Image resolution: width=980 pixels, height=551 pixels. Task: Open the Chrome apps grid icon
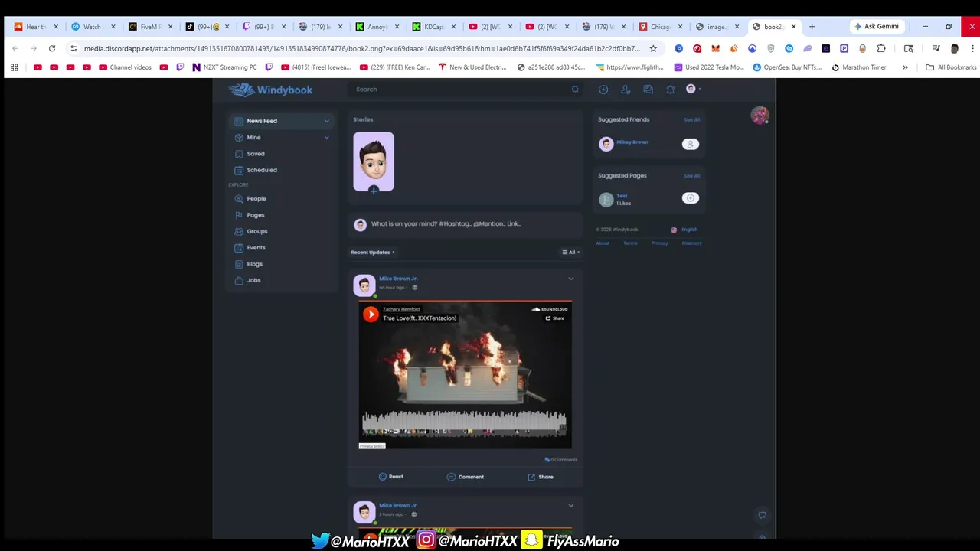click(x=14, y=67)
